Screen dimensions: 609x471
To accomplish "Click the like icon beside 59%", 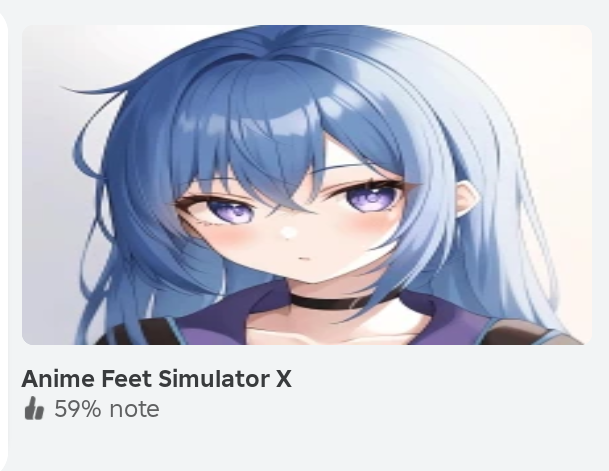I will (x=34, y=408).
